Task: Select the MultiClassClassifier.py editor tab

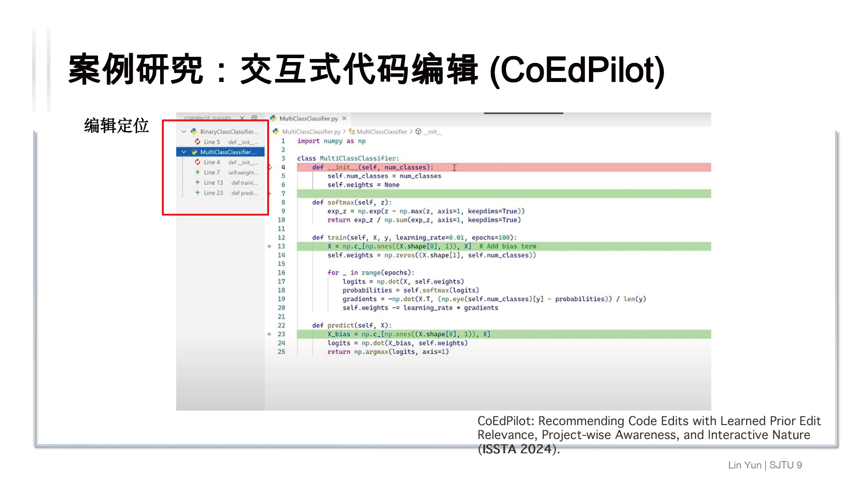Action: pyautogui.click(x=308, y=118)
